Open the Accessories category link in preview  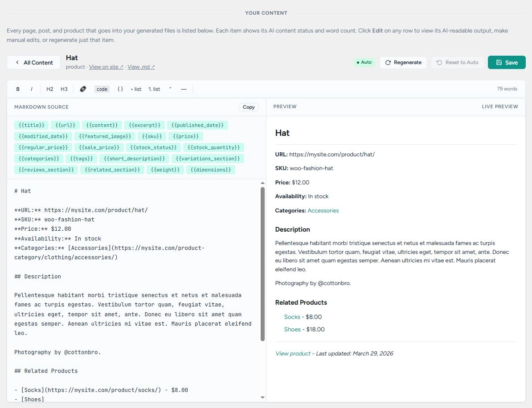(x=323, y=211)
